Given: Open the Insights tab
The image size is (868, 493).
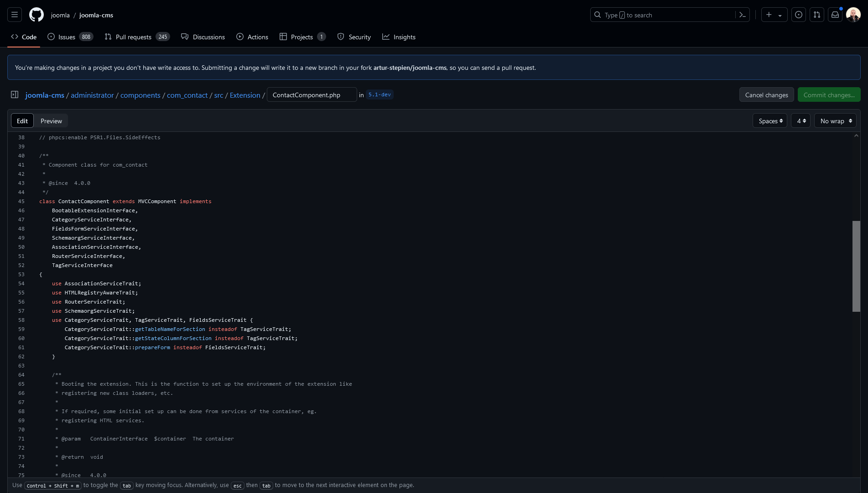Looking at the screenshot, I should pyautogui.click(x=399, y=37).
